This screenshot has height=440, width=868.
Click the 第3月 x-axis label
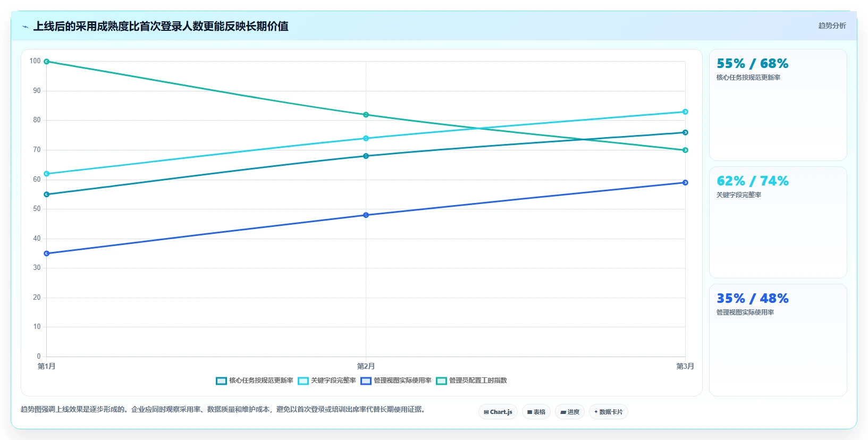click(x=685, y=366)
